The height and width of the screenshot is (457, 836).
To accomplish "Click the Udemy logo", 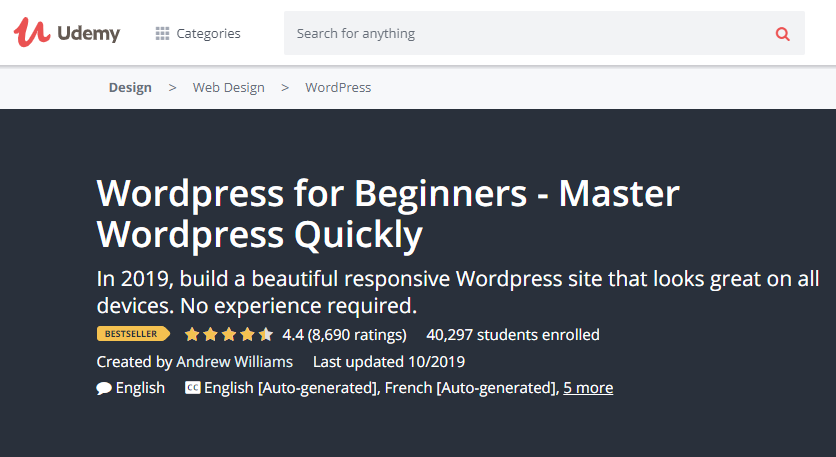I will point(67,33).
